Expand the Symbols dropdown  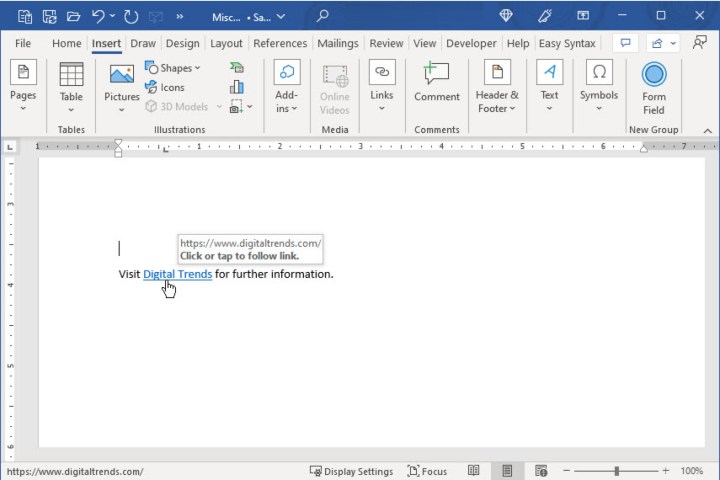598,86
